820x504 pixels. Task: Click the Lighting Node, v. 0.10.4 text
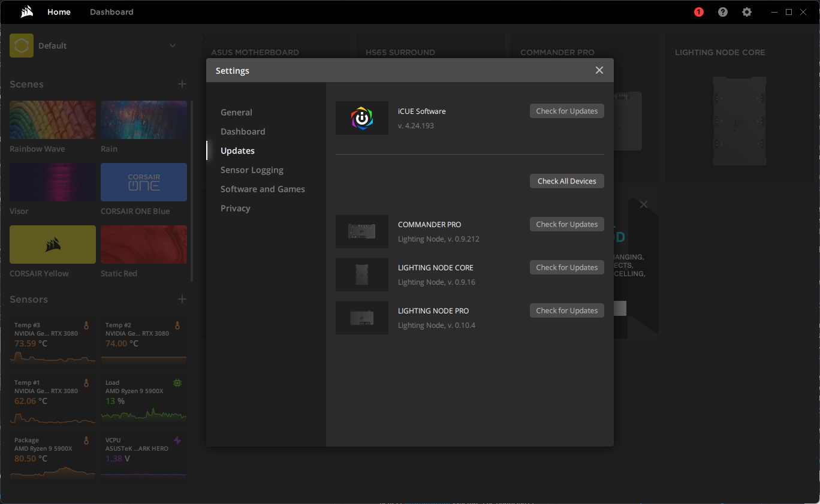pyautogui.click(x=436, y=325)
